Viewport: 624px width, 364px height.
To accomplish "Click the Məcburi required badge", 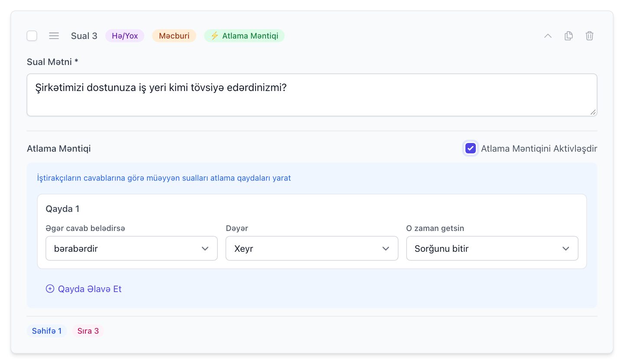I will coord(174,36).
